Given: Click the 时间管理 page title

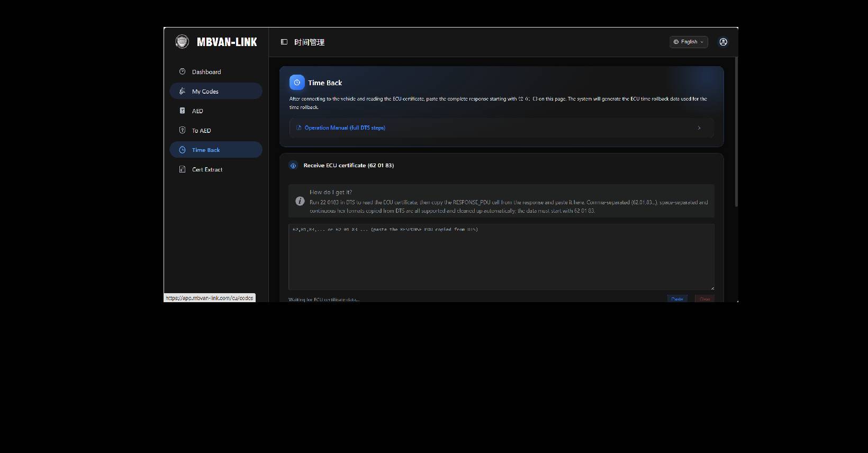Looking at the screenshot, I should [310, 42].
